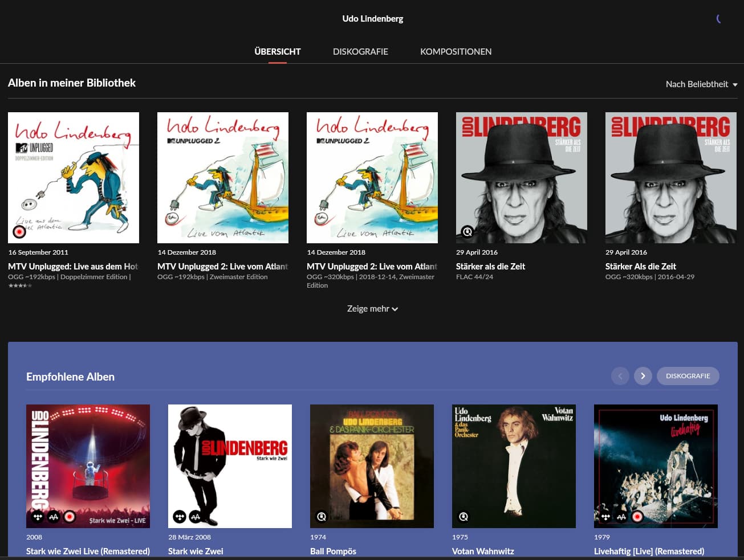Click TIDAL badge on Stark wie Zwei cover
744x560 pixels.
click(180, 517)
